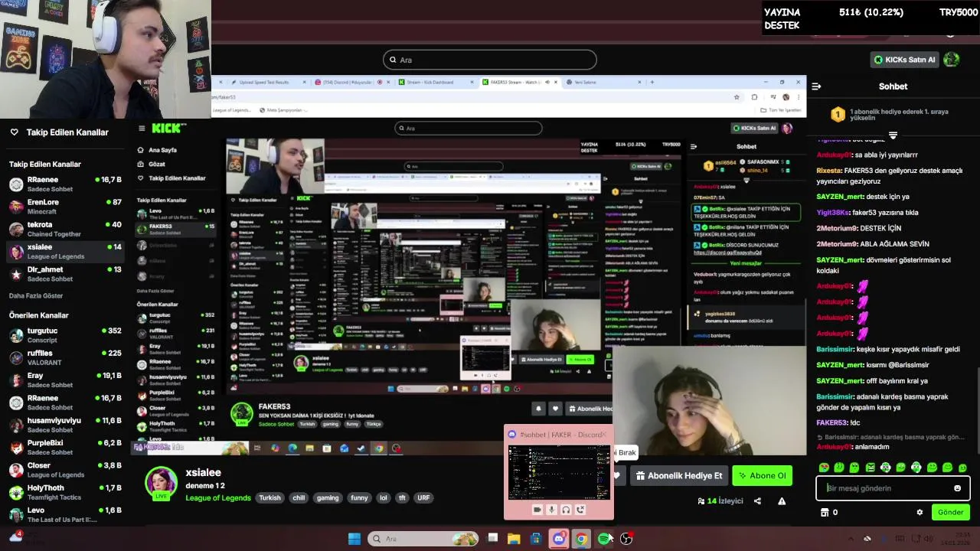Open Chrome three-dot menu in streamed browser
This screenshot has height=551, width=980.
pyautogui.click(x=799, y=97)
